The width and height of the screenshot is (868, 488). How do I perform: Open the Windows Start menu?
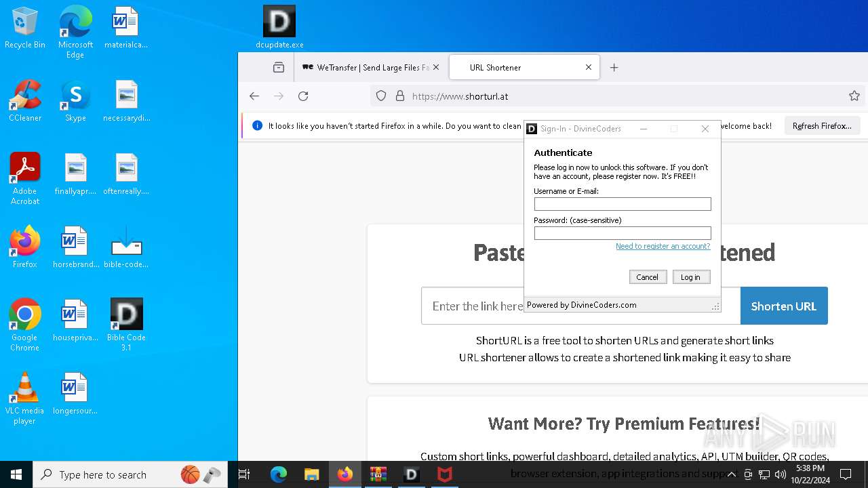tap(16, 474)
